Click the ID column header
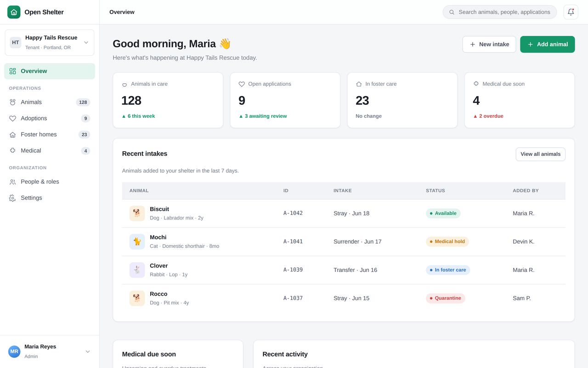588x368 pixels. (286, 190)
